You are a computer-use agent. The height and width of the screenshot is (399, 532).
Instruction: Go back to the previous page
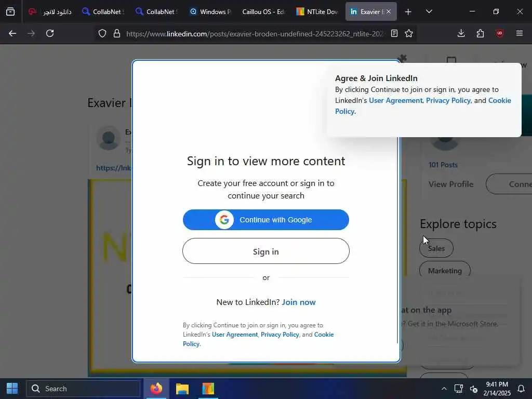[12, 33]
